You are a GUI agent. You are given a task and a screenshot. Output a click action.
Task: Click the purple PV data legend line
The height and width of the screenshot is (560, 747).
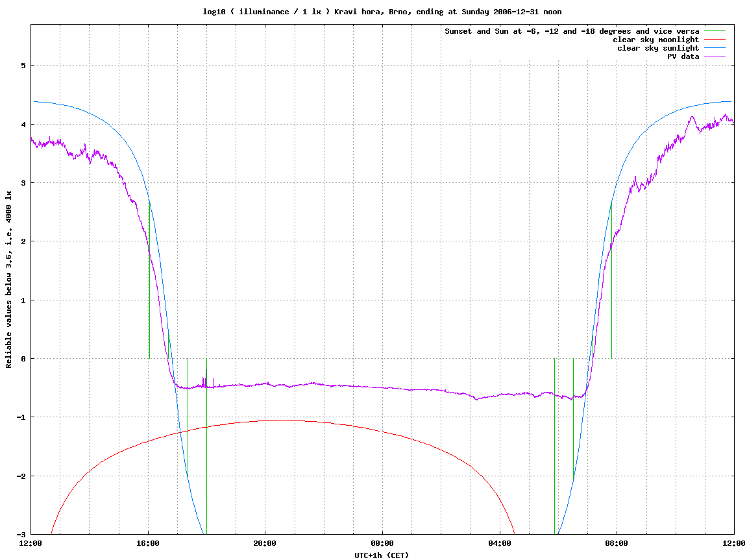[715, 56]
